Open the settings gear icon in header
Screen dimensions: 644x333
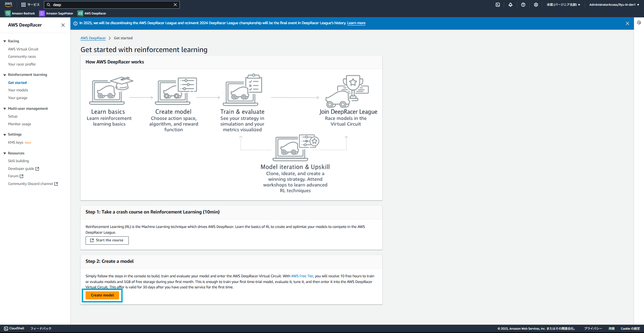(x=536, y=5)
